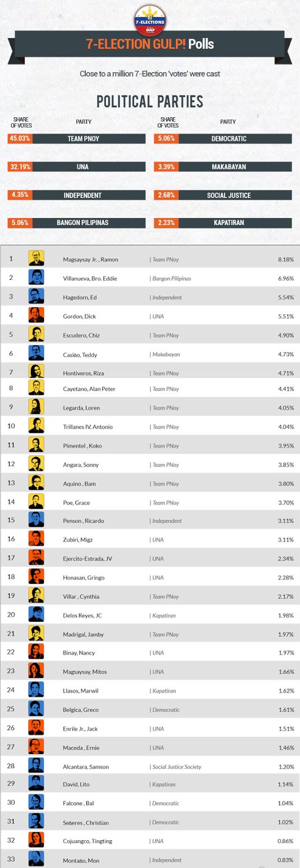Viewport: 300px width, 868px height.
Task: Select Teddy Casiño's portrait icon
Action: (36, 353)
